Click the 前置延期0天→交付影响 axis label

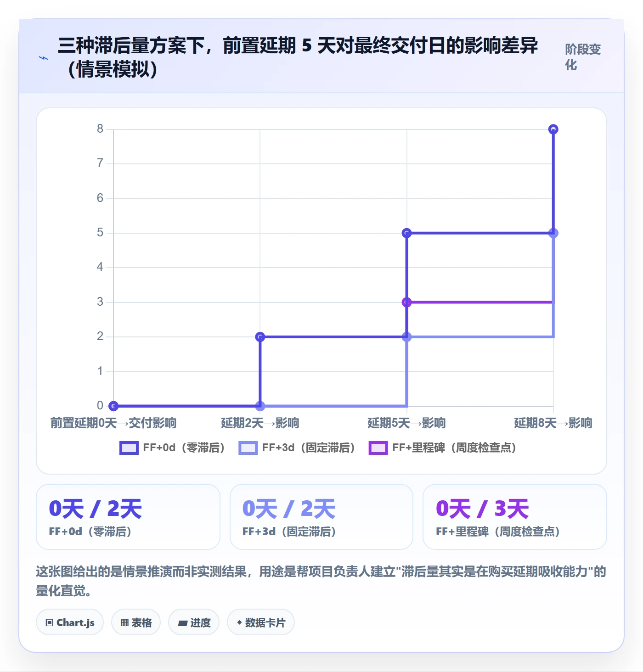[113, 423]
